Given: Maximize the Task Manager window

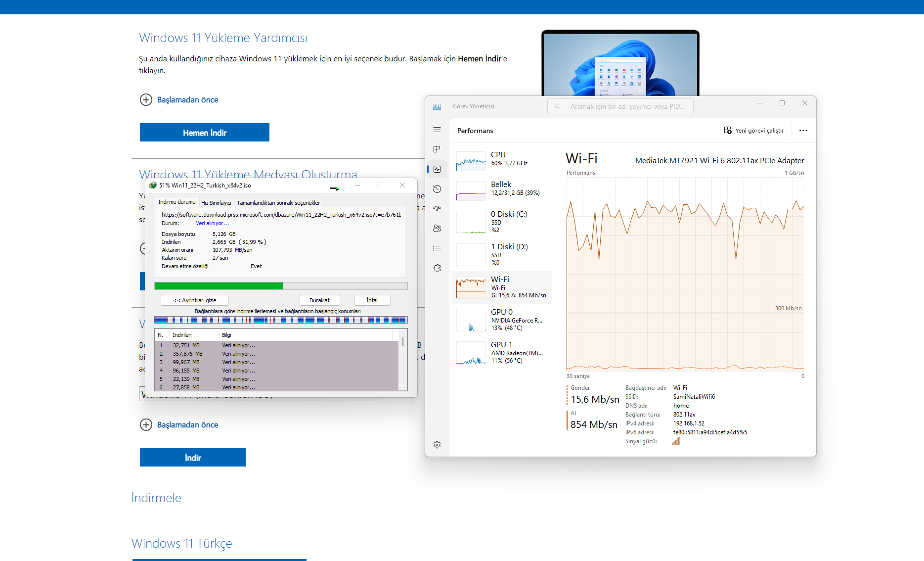Looking at the screenshot, I should [x=782, y=103].
